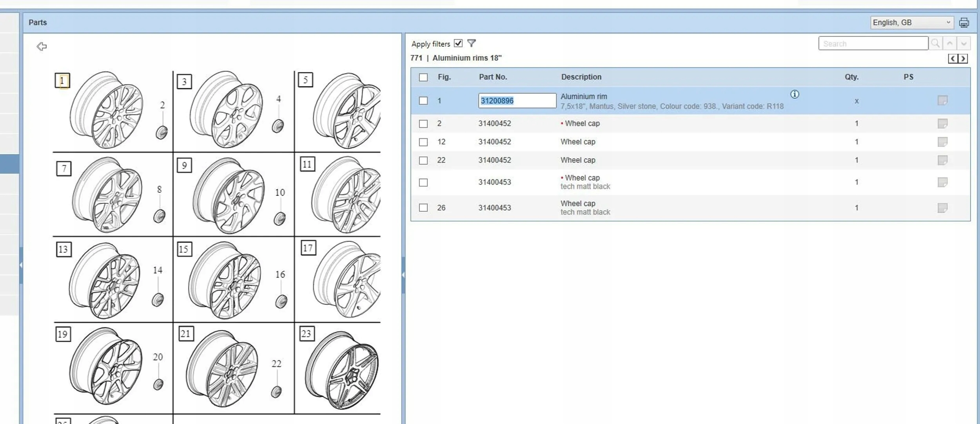Tick the select-all checkbox in table header
This screenshot has width=980, height=424.
pos(423,78)
